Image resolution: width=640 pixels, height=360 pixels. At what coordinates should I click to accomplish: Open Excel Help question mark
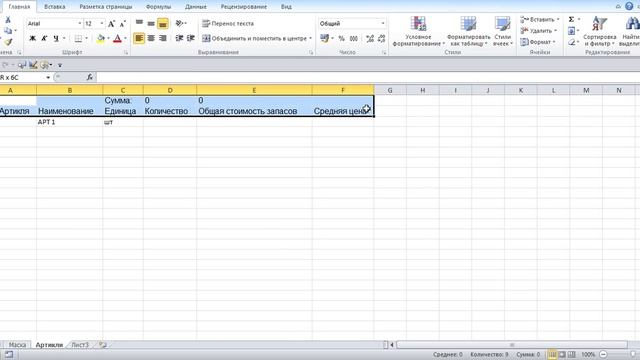(x=629, y=6)
